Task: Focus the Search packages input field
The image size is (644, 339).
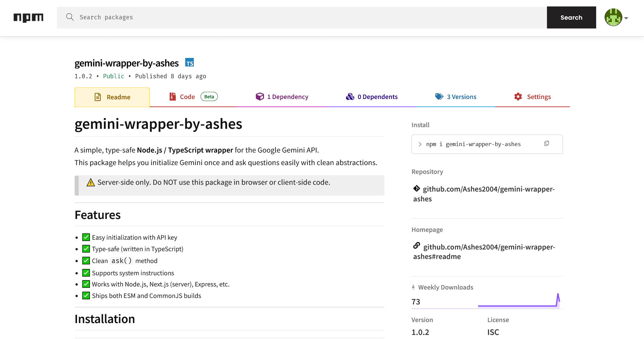Action: (302, 17)
